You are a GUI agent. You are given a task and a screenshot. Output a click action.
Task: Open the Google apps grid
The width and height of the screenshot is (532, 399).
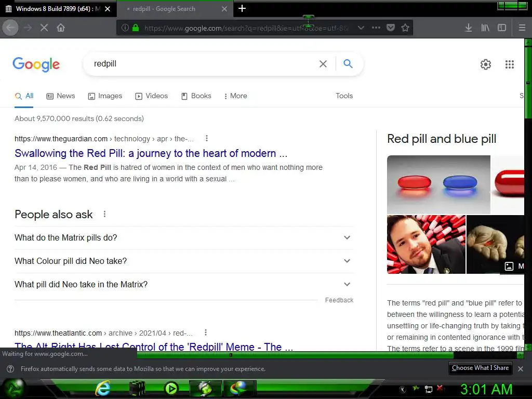(x=509, y=64)
